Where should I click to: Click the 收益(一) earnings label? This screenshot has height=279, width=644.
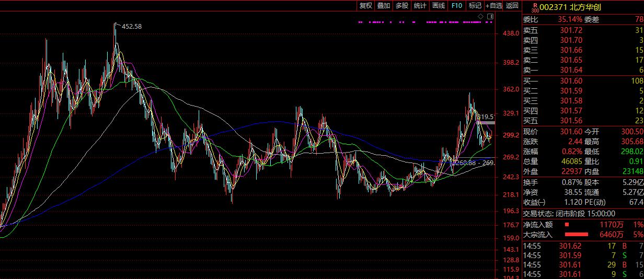point(534,202)
